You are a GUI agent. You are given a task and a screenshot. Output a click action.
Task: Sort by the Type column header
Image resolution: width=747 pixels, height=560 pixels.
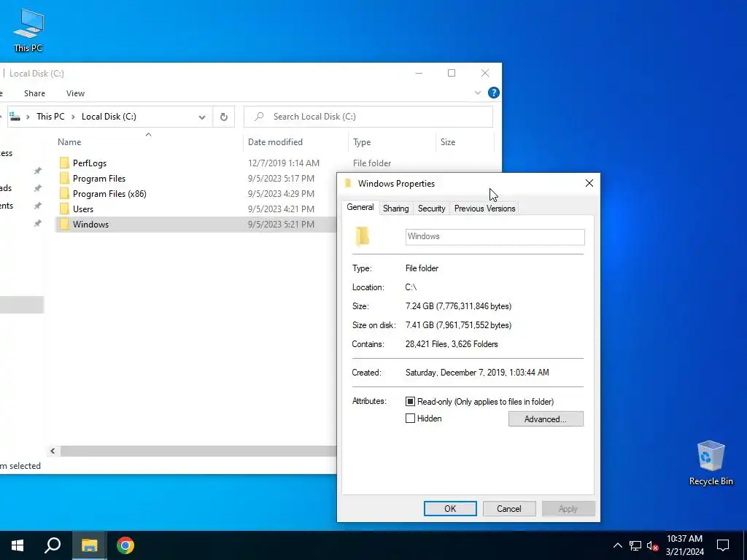tap(362, 142)
